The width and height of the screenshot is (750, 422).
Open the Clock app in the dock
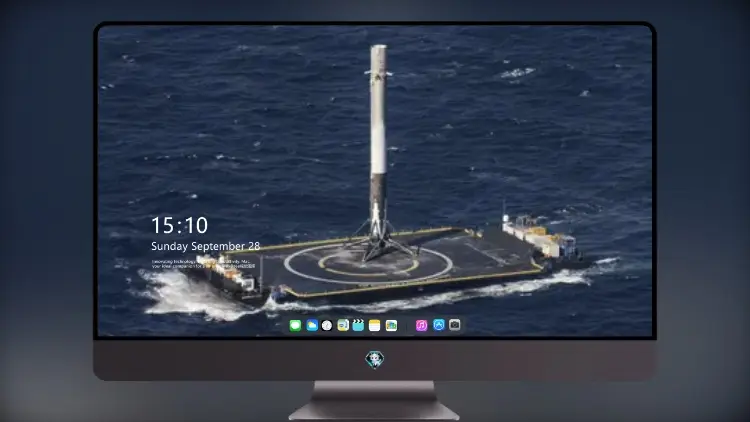(327, 325)
